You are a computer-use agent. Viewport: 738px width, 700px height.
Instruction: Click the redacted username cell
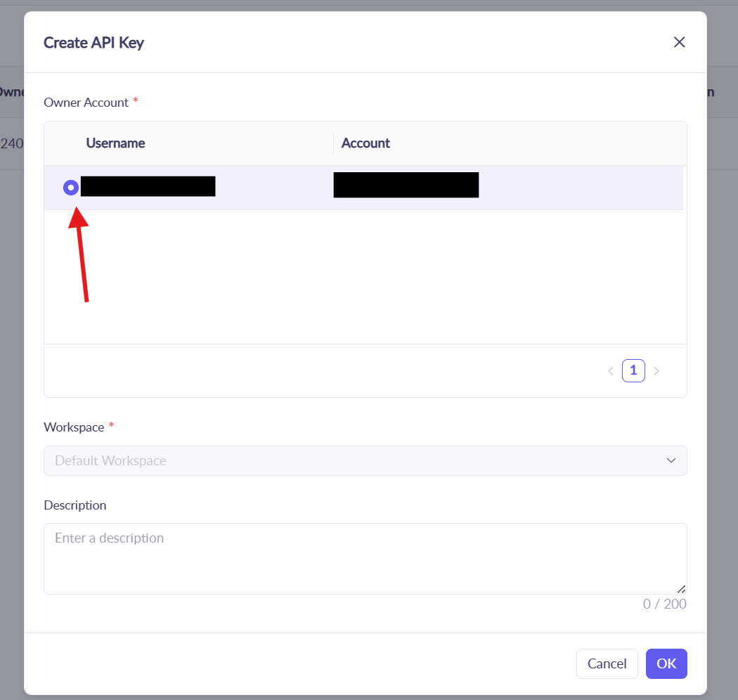(148, 187)
